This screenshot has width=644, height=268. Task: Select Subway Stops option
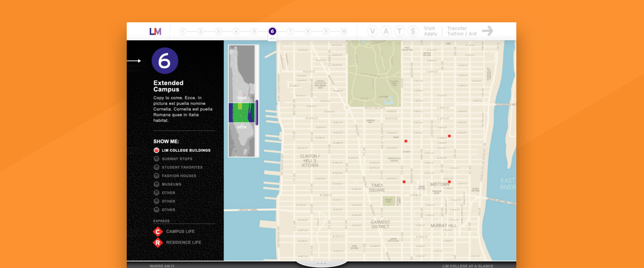(173, 159)
